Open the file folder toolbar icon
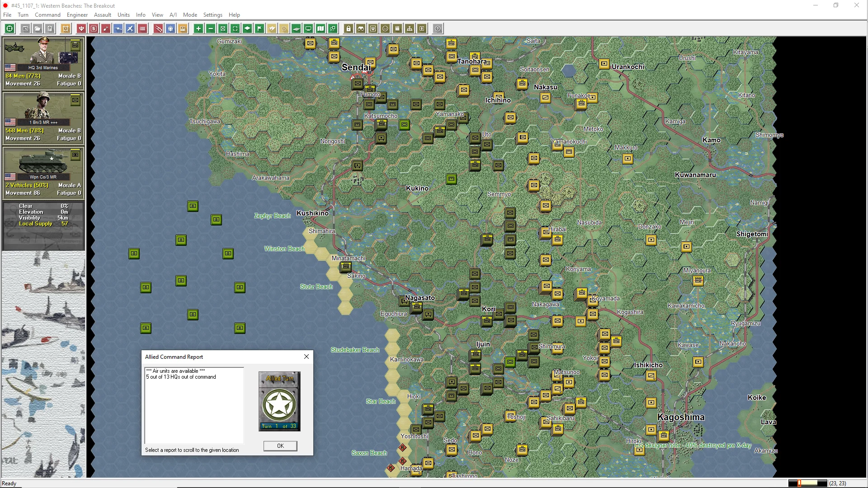The image size is (868, 488). pyautogui.click(x=38, y=28)
